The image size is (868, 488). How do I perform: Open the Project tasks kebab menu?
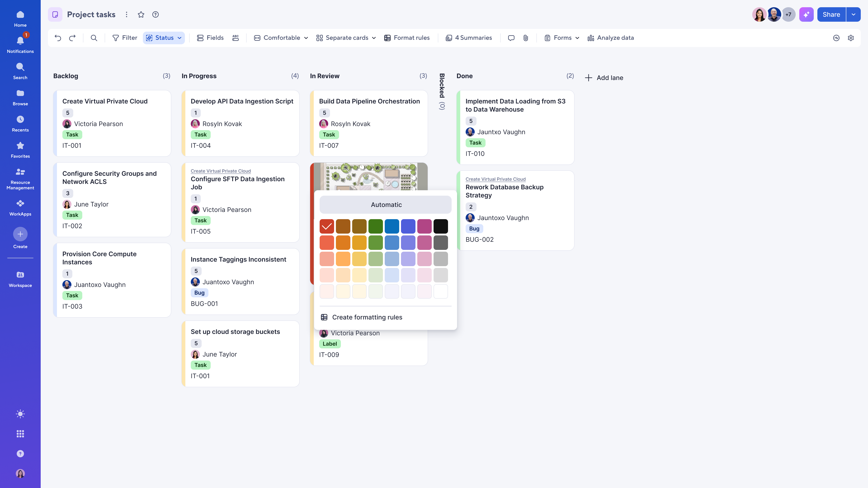[127, 14]
